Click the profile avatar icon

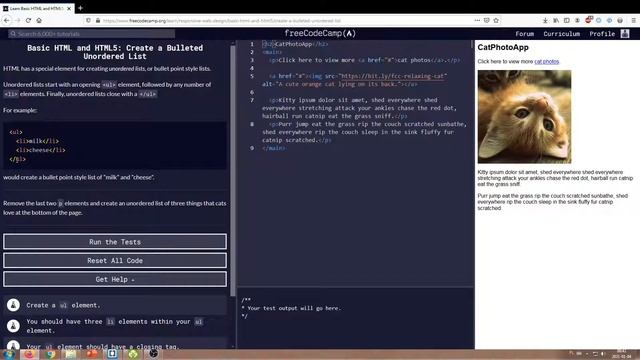pyautogui.click(x=625, y=34)
